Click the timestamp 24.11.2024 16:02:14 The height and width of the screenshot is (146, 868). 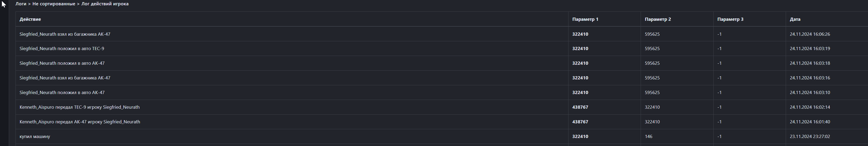point(810,107)
